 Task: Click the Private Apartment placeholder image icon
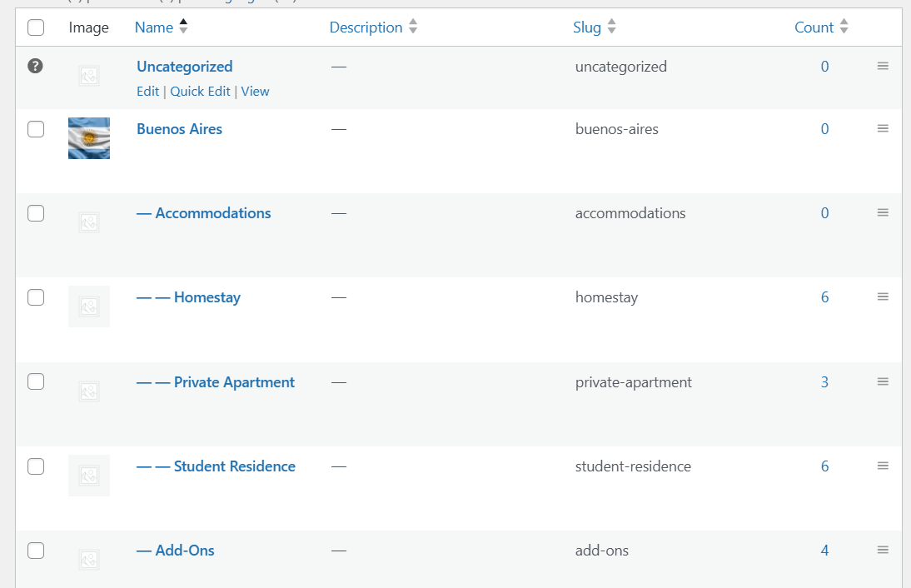point(89,391)
